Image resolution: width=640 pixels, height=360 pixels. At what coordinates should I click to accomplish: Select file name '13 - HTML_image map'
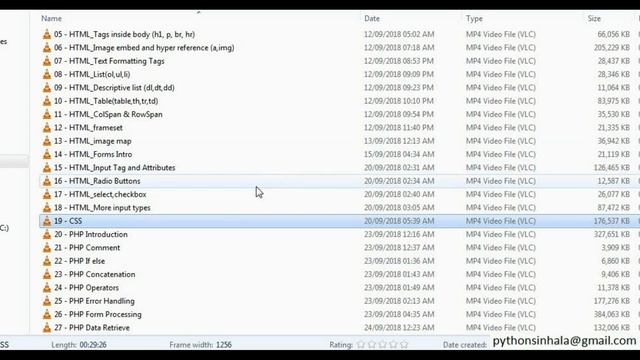click(x=93, y=141)
